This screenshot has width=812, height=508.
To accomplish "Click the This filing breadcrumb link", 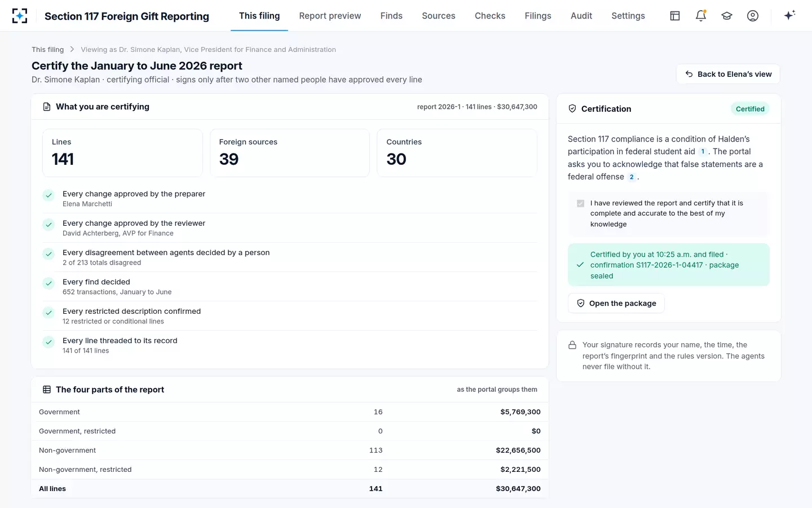I will [x=48, y=50].
